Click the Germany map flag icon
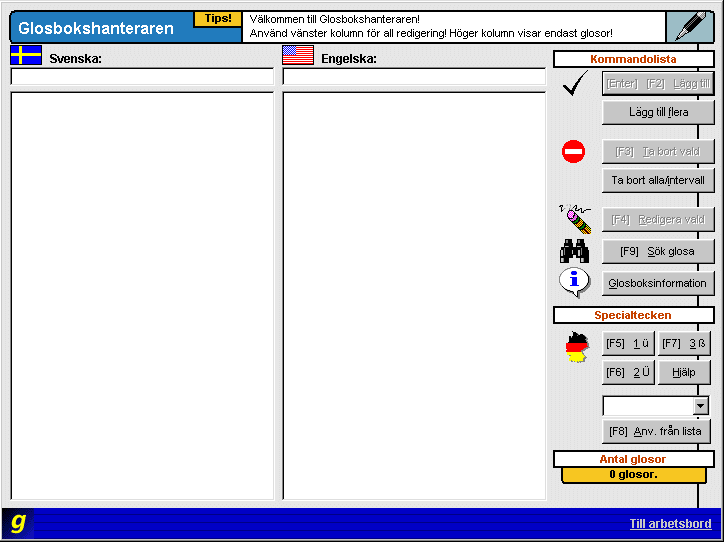Image resolution: width=724 pixels, height=542 pixels. (577, 347)
